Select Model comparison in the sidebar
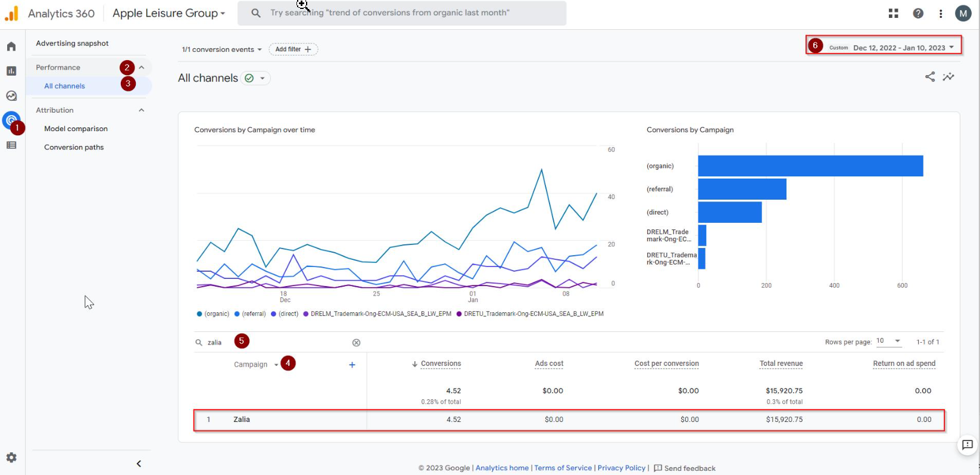The height and width of the screenshot is (475, 980). point(76,129)
